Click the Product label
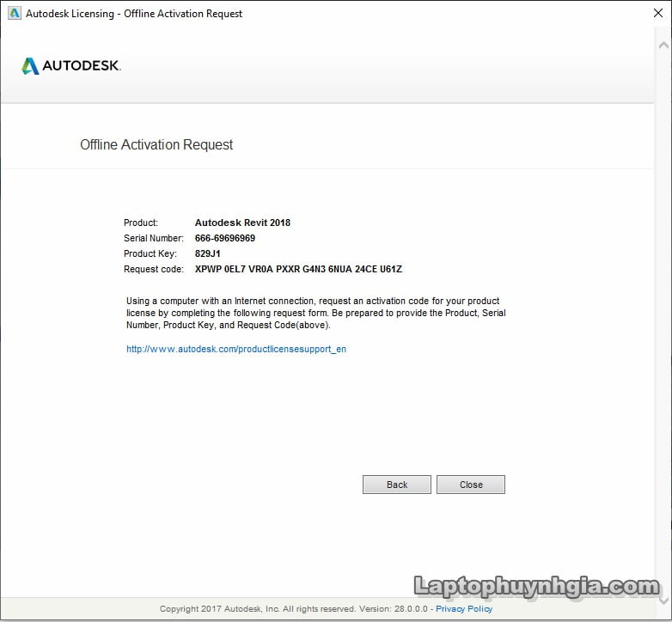This screenshot has height=622, width=672. (141, 223)
